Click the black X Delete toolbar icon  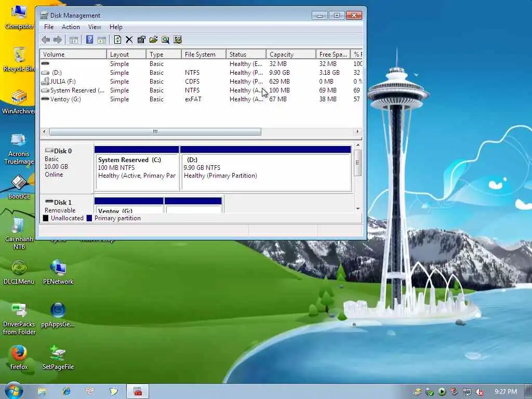pos(129,39)
